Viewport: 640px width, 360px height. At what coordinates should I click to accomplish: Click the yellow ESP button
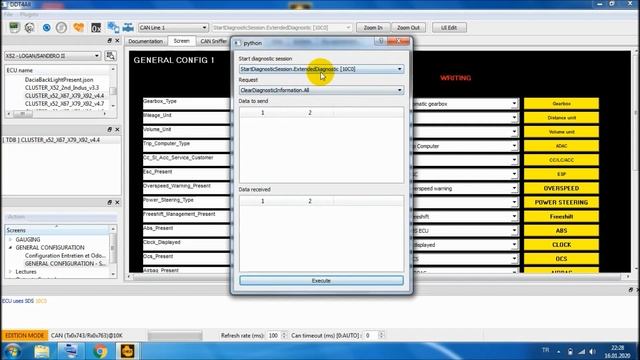pos(561,174)
